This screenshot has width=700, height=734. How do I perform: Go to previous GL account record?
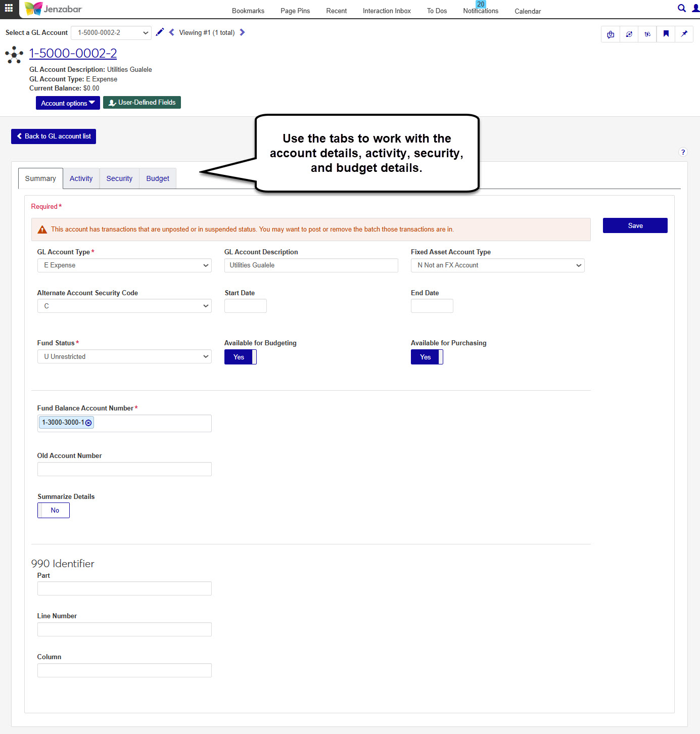point(172,32)
